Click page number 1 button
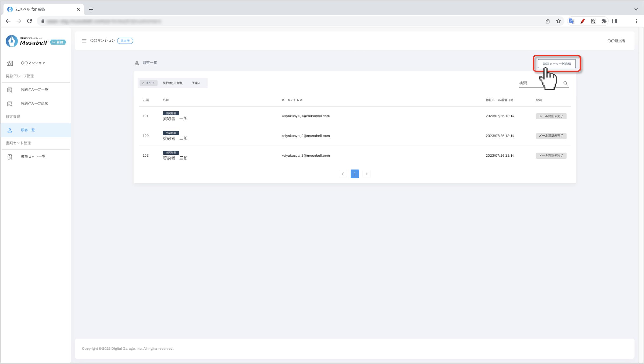Screen dimensions: 644x364 tap(355, 174)
